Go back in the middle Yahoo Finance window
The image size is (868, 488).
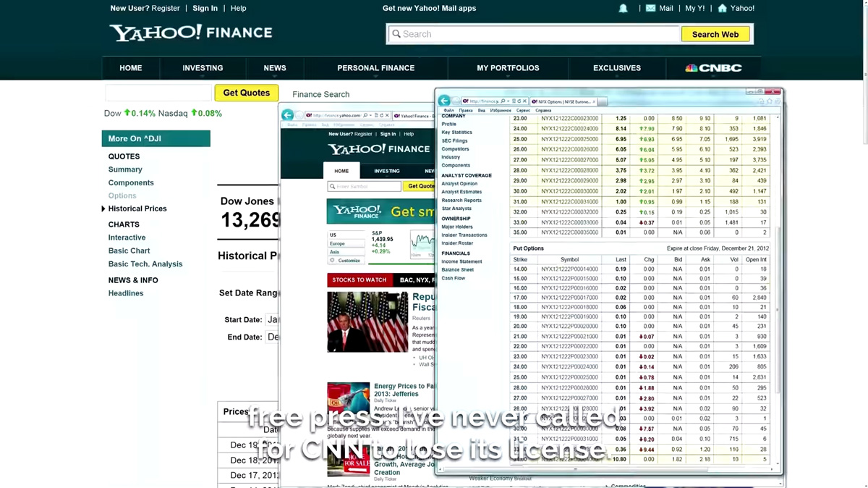(x=288, y=115)
